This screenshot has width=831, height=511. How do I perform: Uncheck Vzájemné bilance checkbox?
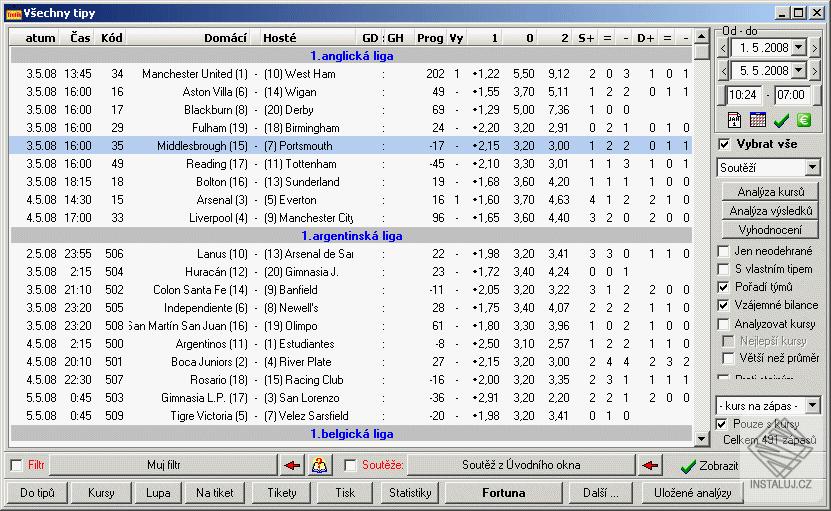pyautogui.click(x=723, y=305)
